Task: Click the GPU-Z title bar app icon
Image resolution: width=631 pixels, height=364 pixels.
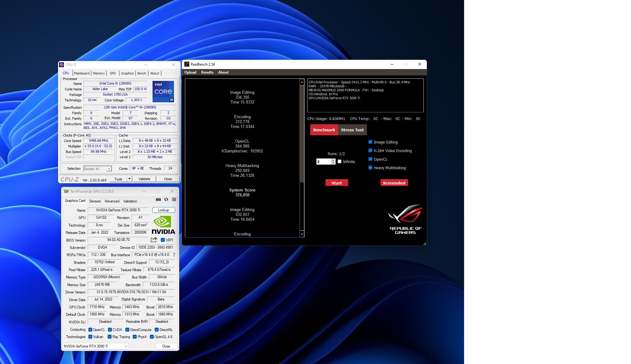Action: point(66,191)
